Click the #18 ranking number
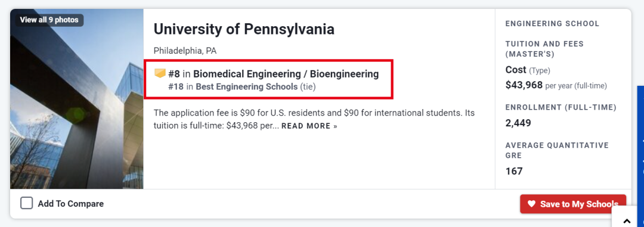 coord(176,86)
